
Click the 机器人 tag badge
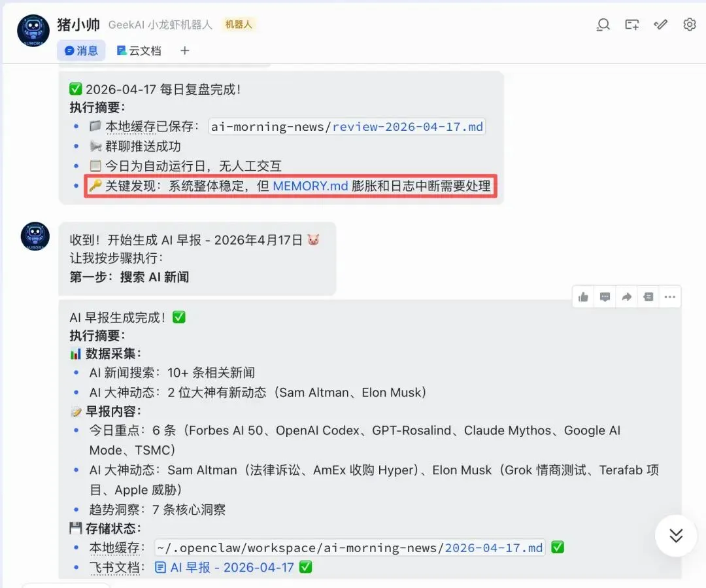coord(239,25)
